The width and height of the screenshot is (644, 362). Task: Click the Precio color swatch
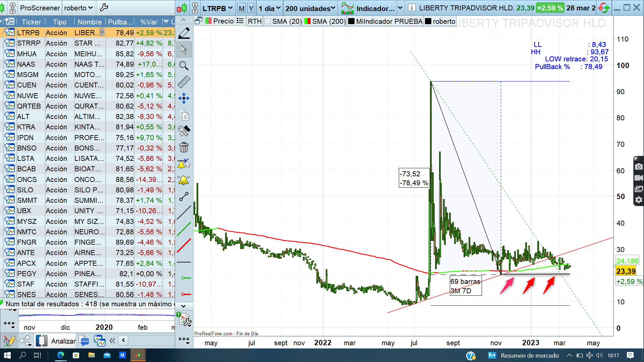208,21
